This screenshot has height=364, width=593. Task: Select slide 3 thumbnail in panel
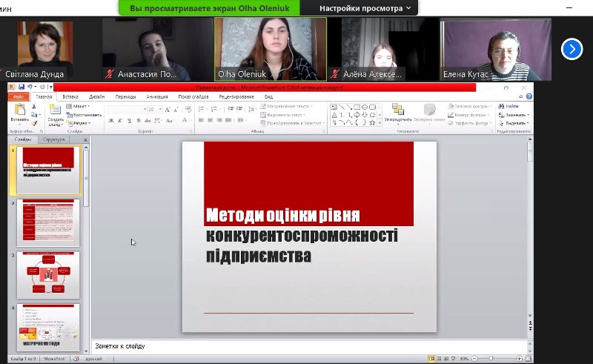48,274
